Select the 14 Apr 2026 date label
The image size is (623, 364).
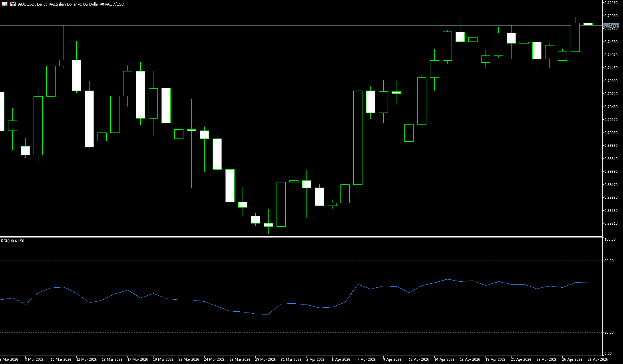pos(444,360)
